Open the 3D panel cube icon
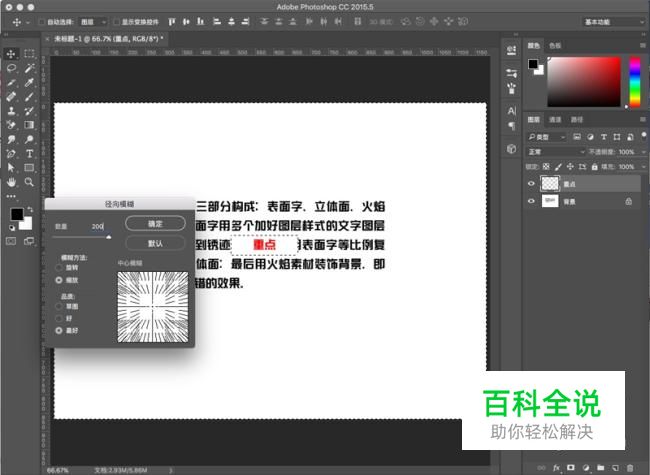 (512, 148)
